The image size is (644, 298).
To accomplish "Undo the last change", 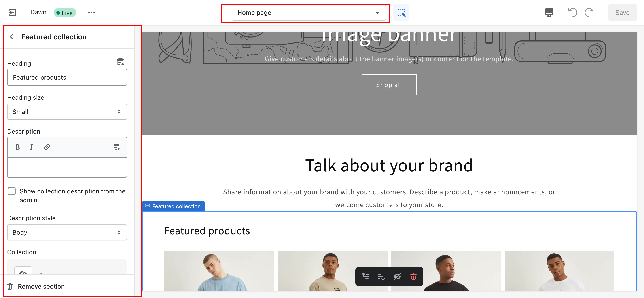I will [572, 12].
